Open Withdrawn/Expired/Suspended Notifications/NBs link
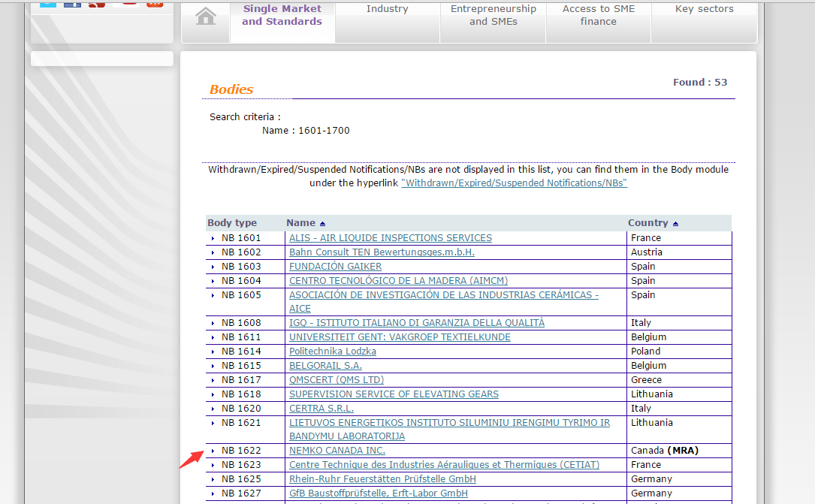815x504 pixels. (514, 183)
